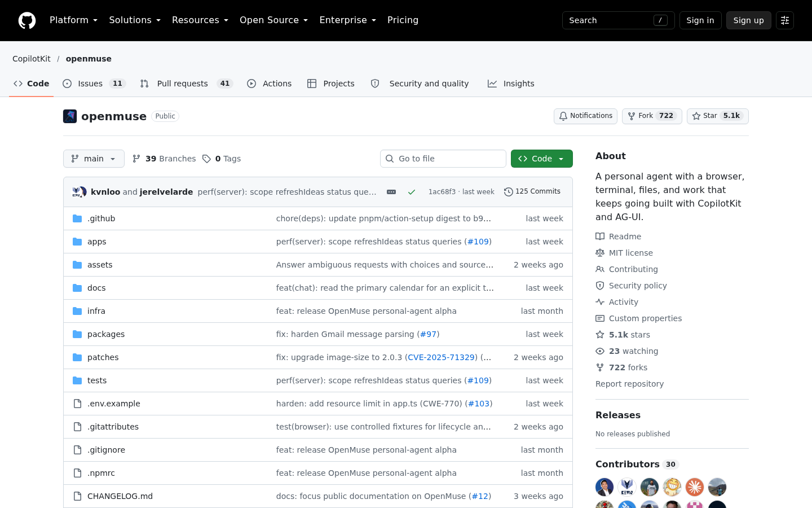812x508 pixels.
Task: Click the Sign in button
Action: pyautogui.click(x=700, y=20)
